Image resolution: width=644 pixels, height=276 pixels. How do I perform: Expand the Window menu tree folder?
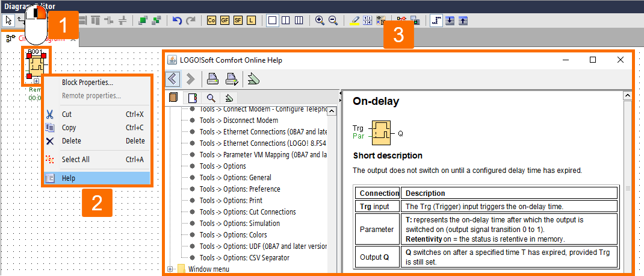pyautogui.click(x=170, y=269)
